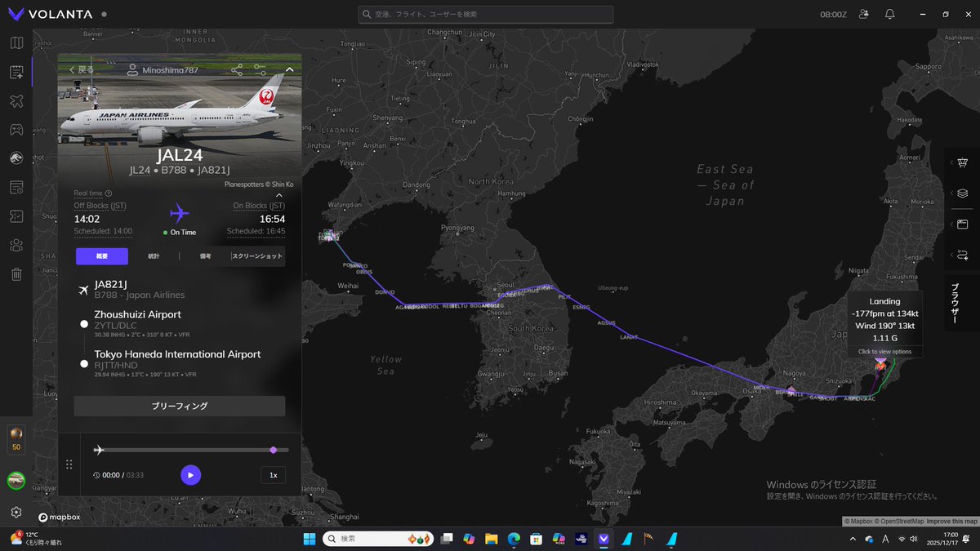Open Minoshima787 user profile
This screenshot has width=980, height=551.
pyautogui.click(x=163, y=70)
